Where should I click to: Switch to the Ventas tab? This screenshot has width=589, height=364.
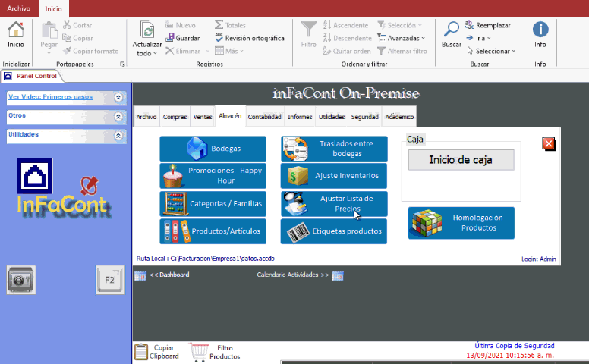coord(203,117)
